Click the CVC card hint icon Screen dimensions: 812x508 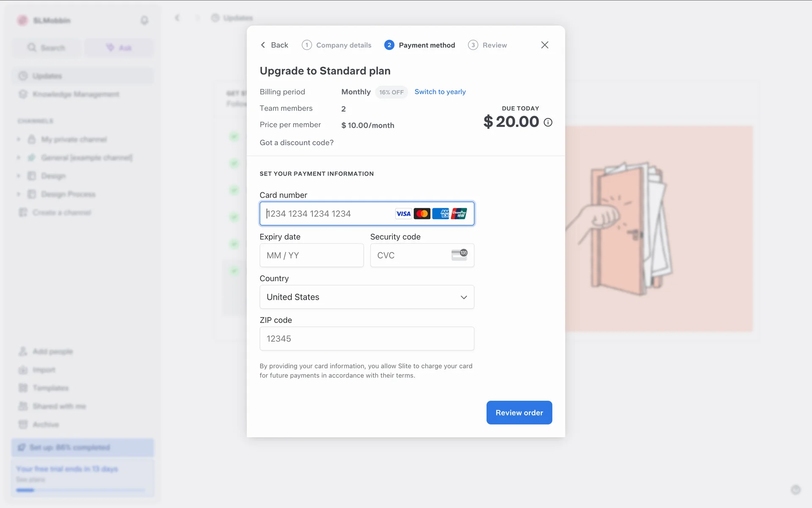[x=459, y=255]
